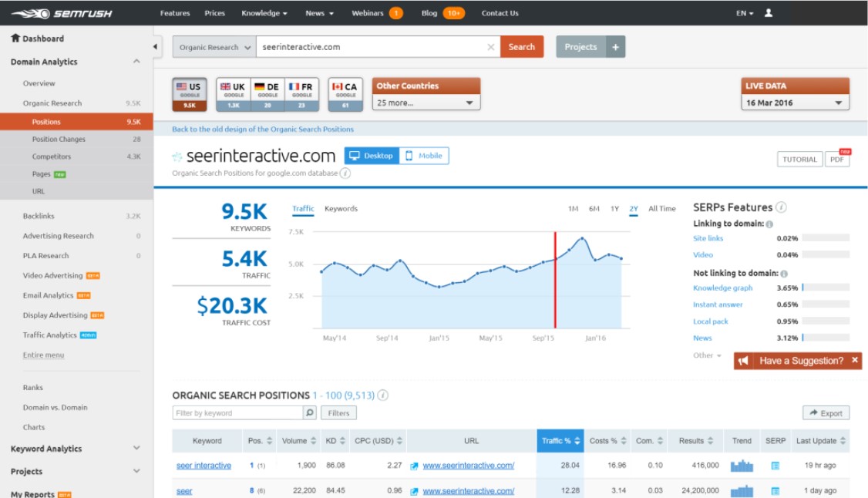Click the Filter by keyword field
Viewport: 868px width, 498px height.
(x=237, y=412)
